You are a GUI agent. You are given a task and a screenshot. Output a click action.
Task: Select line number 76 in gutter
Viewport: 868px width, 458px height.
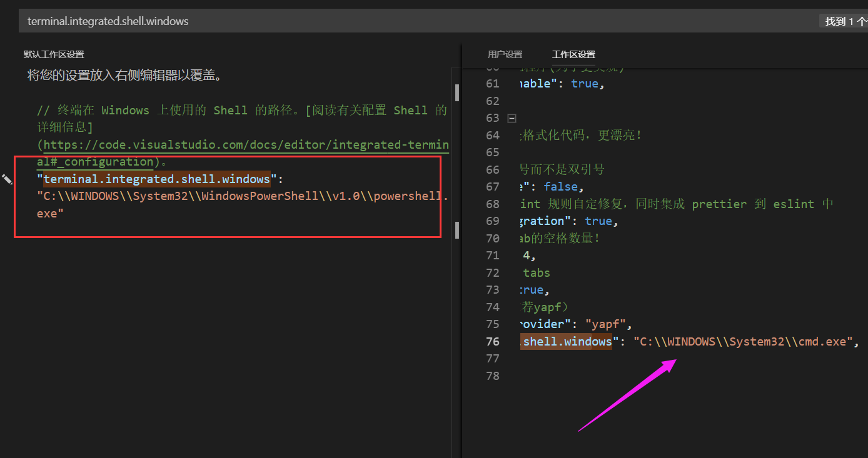click(492, 341)
